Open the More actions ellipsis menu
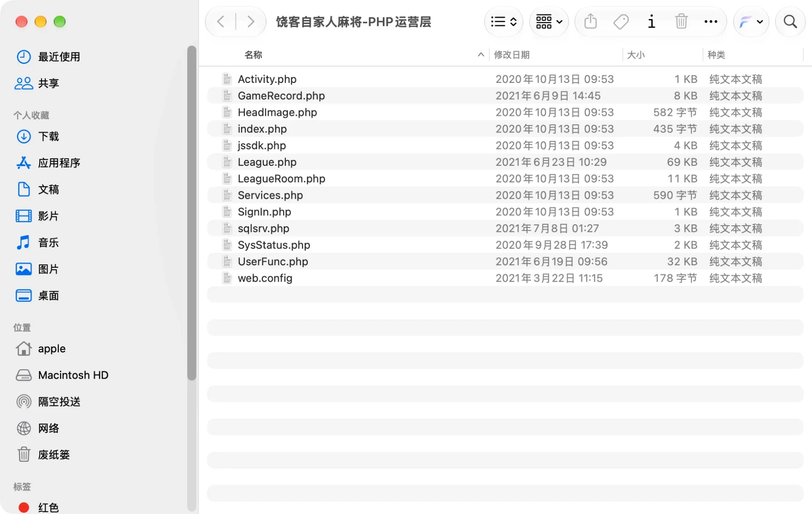Image resolution: width=812 pixels, height=514 pixels. tap(711, 22)
